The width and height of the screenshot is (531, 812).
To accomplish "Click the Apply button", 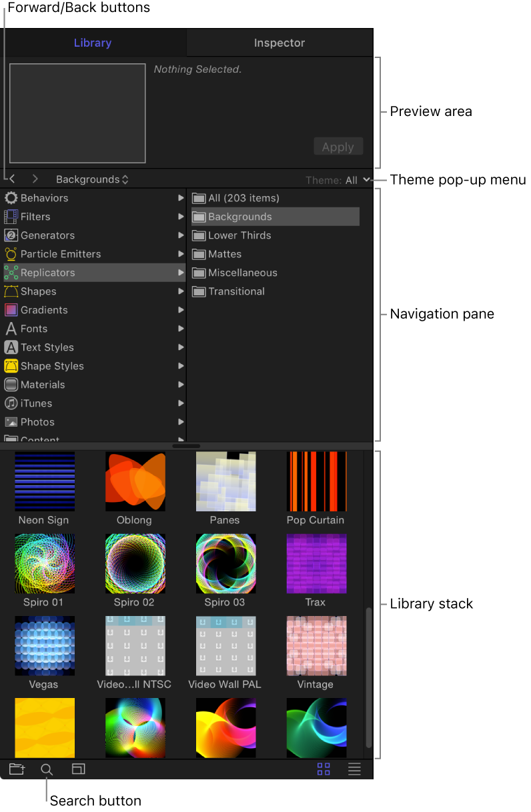I will click(338, 147).
